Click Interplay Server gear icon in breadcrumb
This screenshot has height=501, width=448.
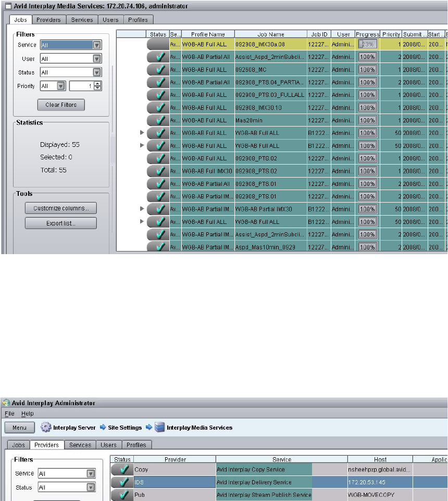click(46, 427)
